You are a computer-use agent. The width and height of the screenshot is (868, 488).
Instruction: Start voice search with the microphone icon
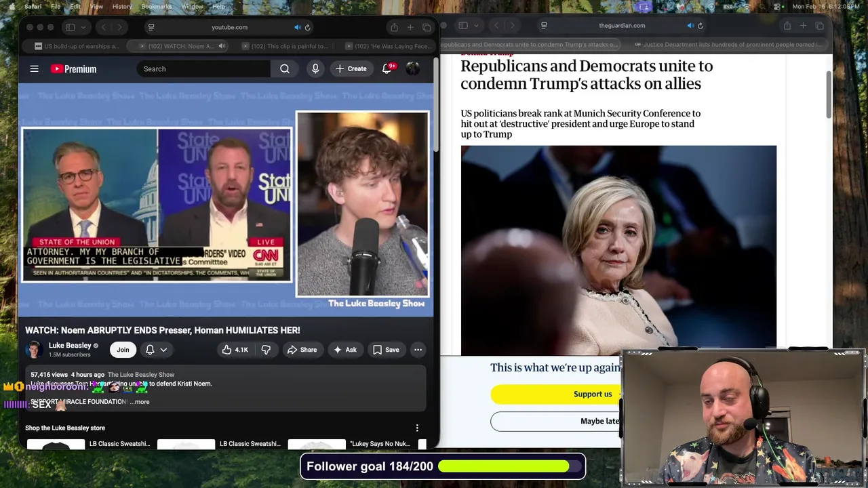pos(315,68)
